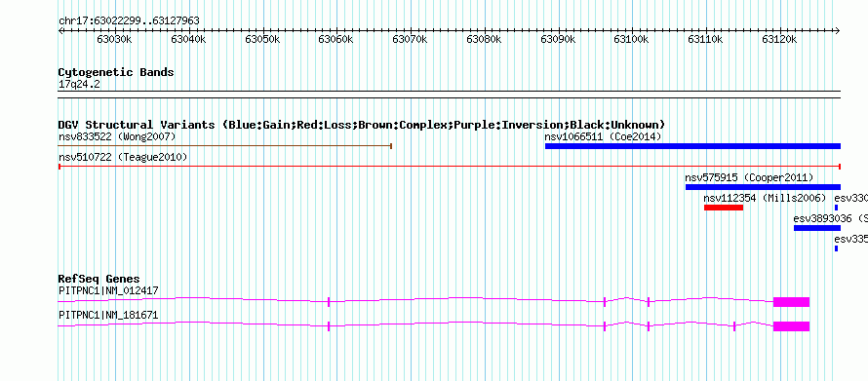Click the 17q24.2 cytogenetic band label
Image resolution: width=868 pixels, height=381 pixels.
point(80,85)
